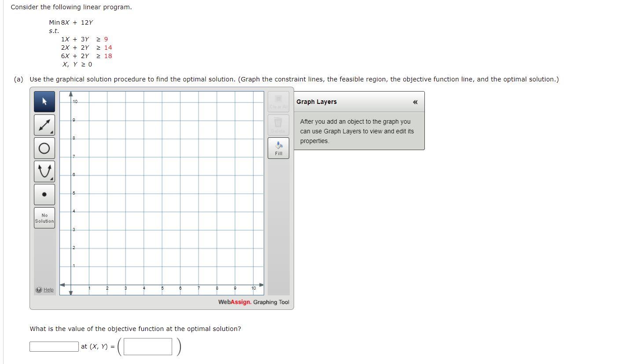This screenshot has height=364, width=619.
Task: Activate the Fill tool
Action: pyautogui.click(x=278, y=148)
